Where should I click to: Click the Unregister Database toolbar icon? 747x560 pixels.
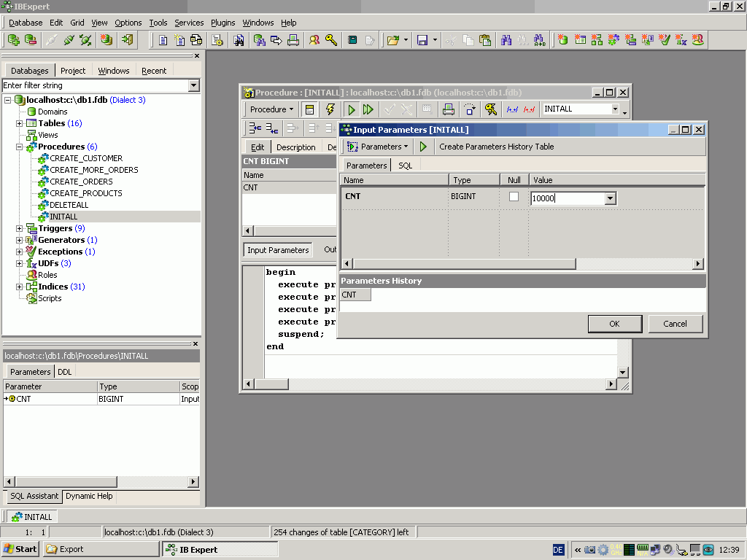point(31,40)
